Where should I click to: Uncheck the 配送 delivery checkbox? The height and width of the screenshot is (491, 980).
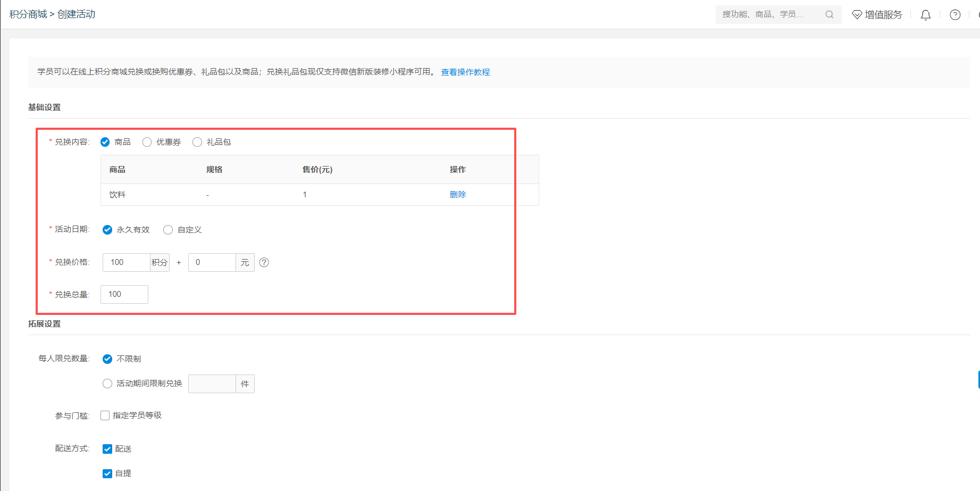point(107,449)
